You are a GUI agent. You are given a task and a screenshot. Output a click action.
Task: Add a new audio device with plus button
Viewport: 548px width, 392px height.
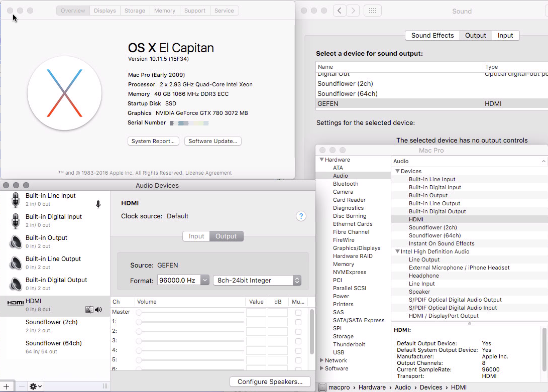[x=7, y=386]
